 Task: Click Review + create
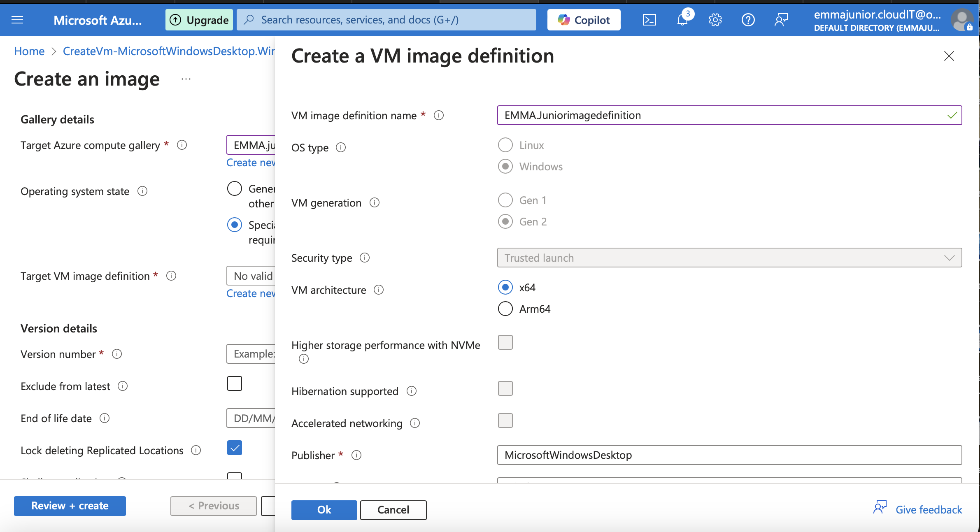coord(70,506)
